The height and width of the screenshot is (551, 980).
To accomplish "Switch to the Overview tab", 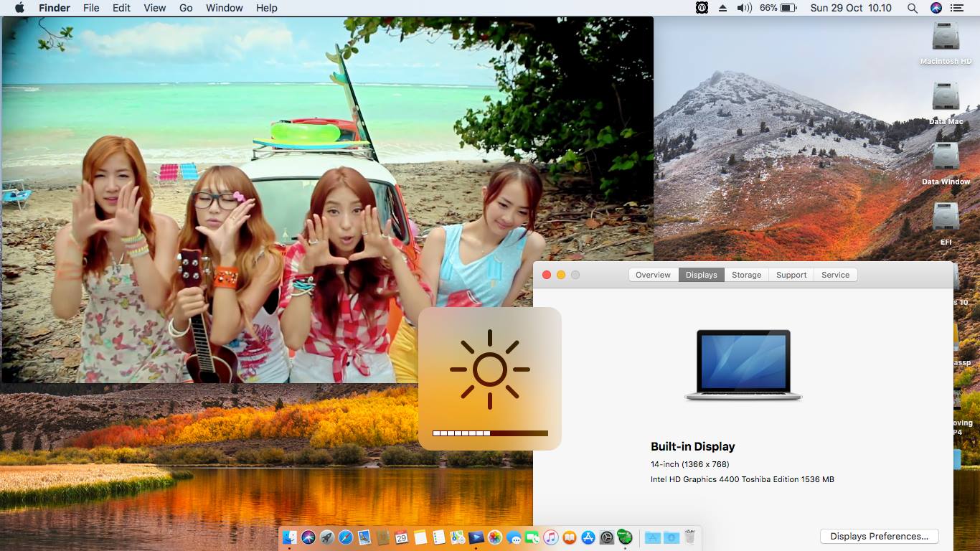I will (653, 275).
